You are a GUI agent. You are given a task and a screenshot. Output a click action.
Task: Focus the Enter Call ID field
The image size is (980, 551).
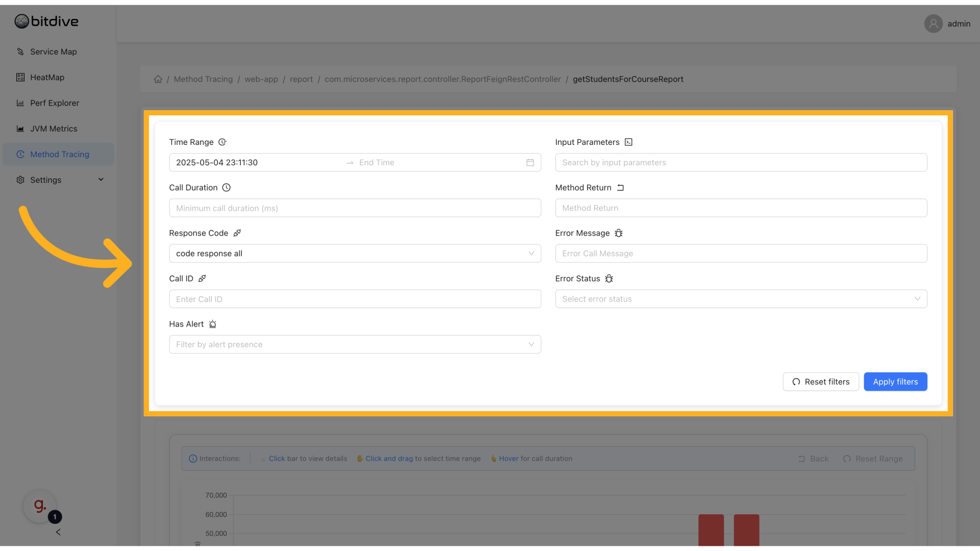click(355, 299)
